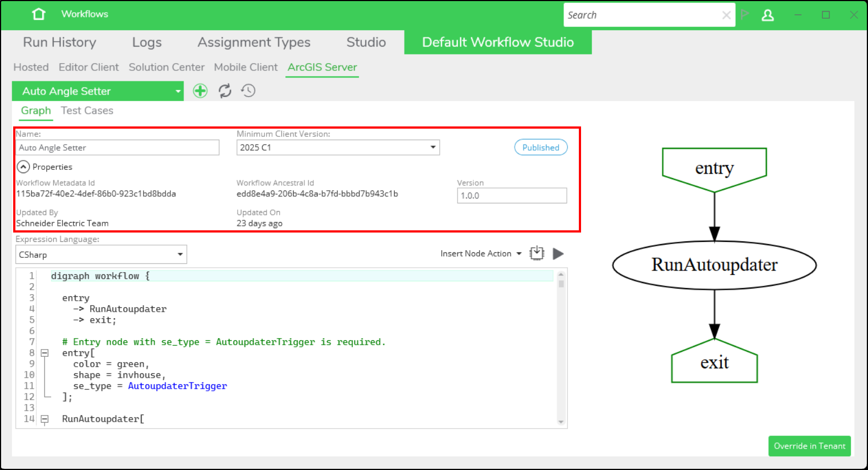Select the RunAutoupdater node in graph
The height and width of the screenshot is (470, 868).
[714, 265]
